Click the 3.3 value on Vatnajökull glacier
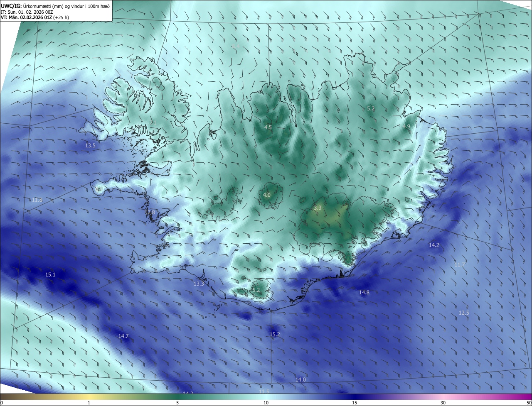This screenshot has width=532, height=406. point(318,208)
